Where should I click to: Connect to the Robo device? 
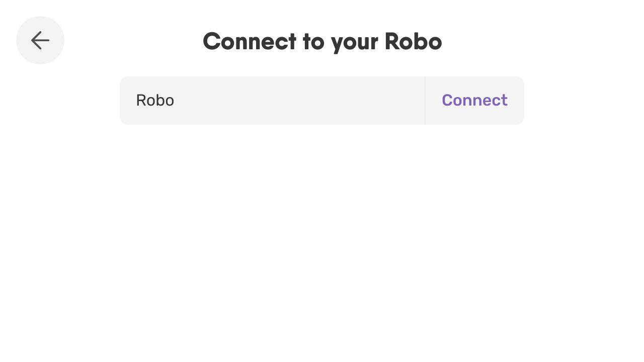pos(474,101)
